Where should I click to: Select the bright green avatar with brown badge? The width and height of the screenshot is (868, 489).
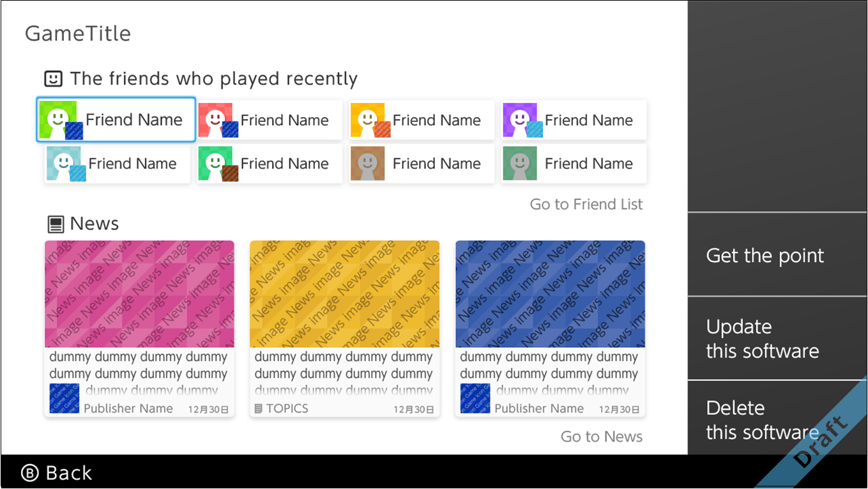(269, 164)
